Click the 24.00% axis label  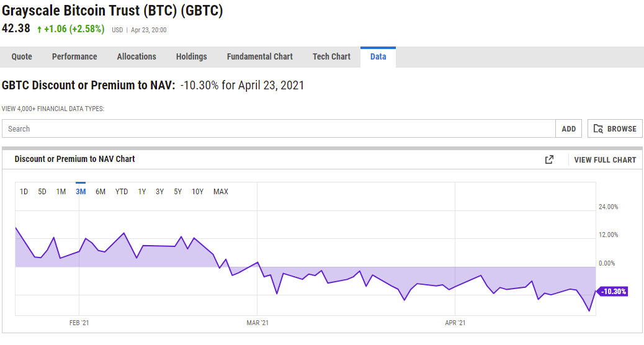tap(608, 207)
